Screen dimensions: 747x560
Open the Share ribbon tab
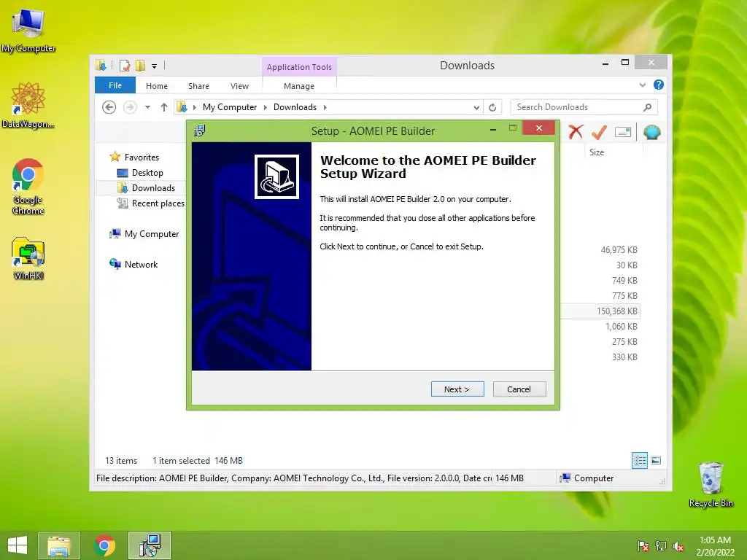pos(198,86)
